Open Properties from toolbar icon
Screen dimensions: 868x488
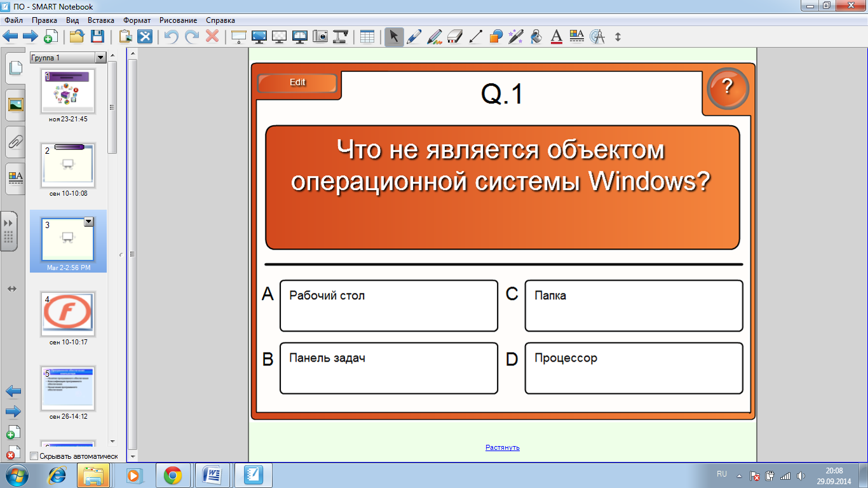[577, 36]
